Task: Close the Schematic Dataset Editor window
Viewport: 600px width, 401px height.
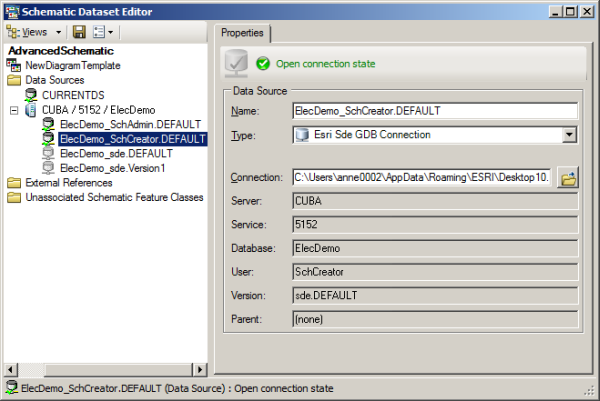Action: coord(587,12)
